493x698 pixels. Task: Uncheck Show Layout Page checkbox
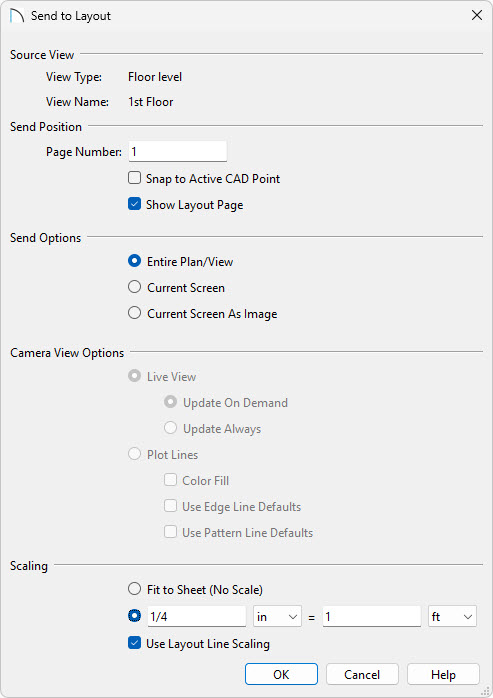(134, 204)
